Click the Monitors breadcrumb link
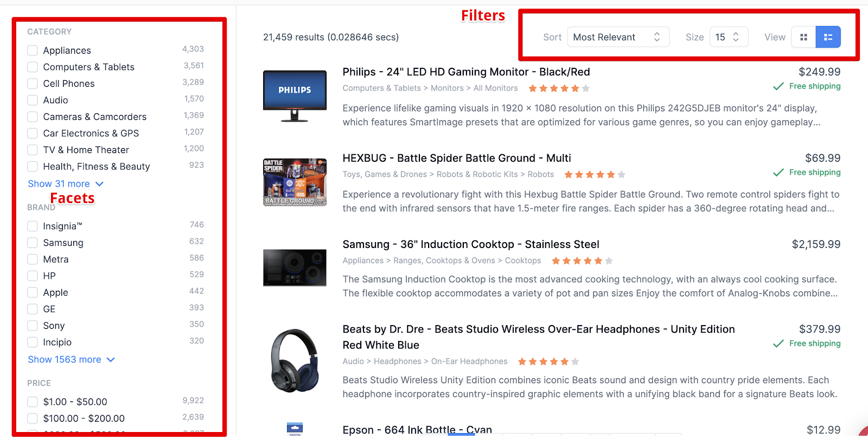868x438 pixels. point(447,88)
